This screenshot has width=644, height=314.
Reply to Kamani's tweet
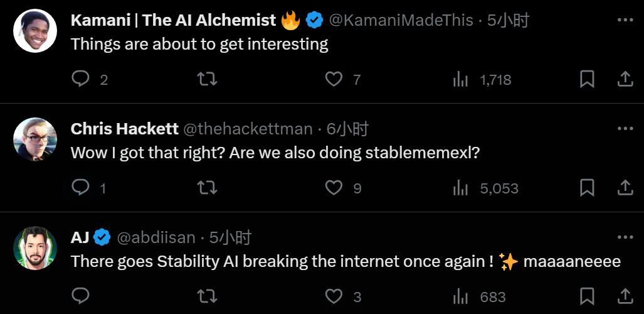80,78
